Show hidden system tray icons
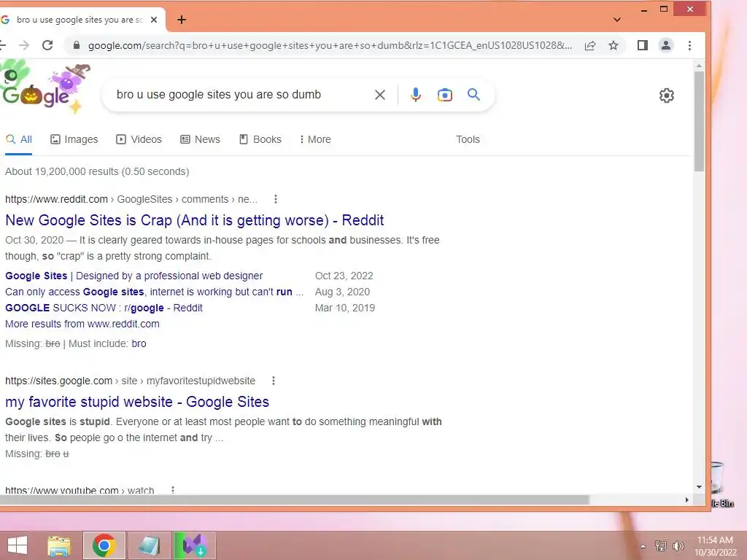Viewport: 747px width, 560px height. pyautogui.click(x=643, y=546)
